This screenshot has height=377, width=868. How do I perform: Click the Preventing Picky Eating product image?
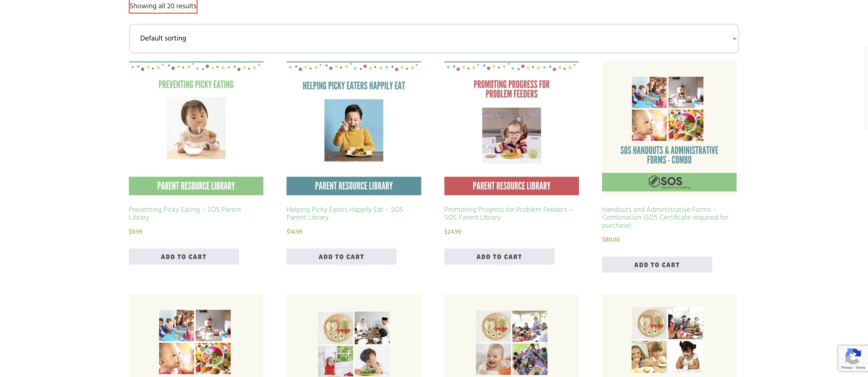tap(196, 128)
